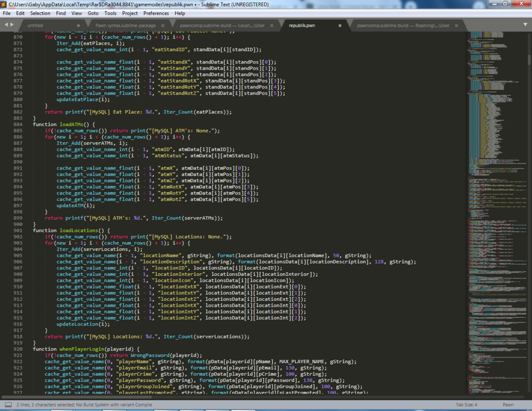Click line number 901 in gutter

[18, 231]
